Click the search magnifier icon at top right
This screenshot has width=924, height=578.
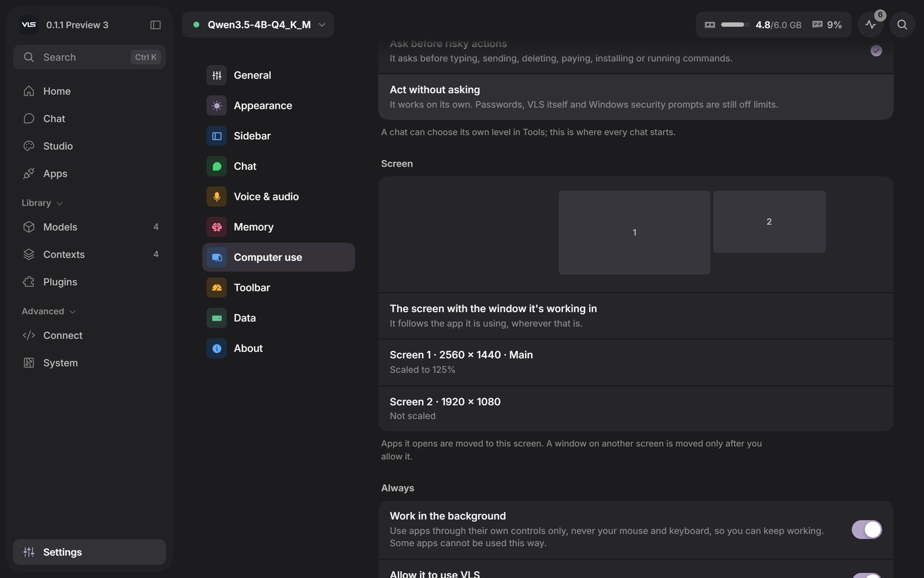(x=902, y=25)
